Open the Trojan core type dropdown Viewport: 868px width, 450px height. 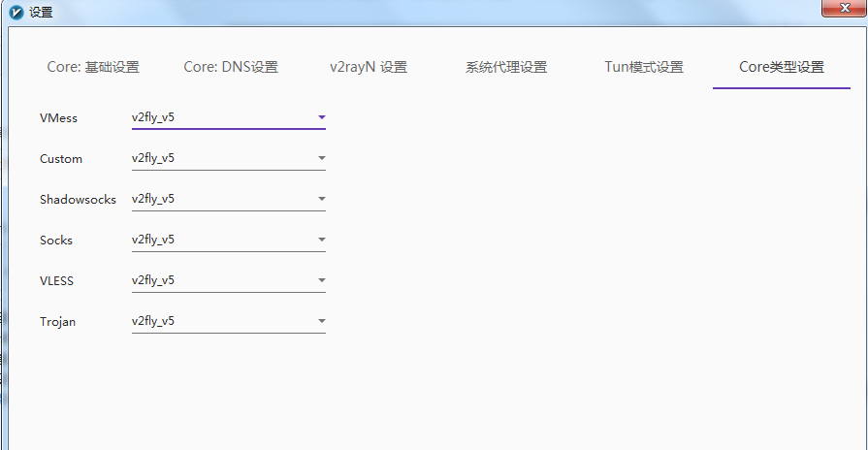[229, 321]
